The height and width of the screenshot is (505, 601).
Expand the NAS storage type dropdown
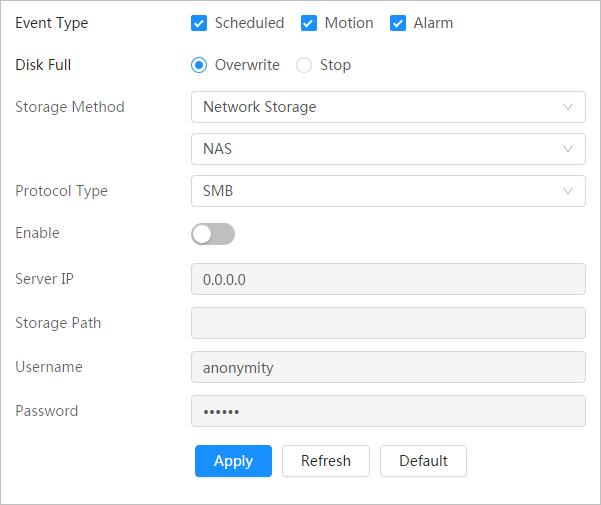click(387, 149)
